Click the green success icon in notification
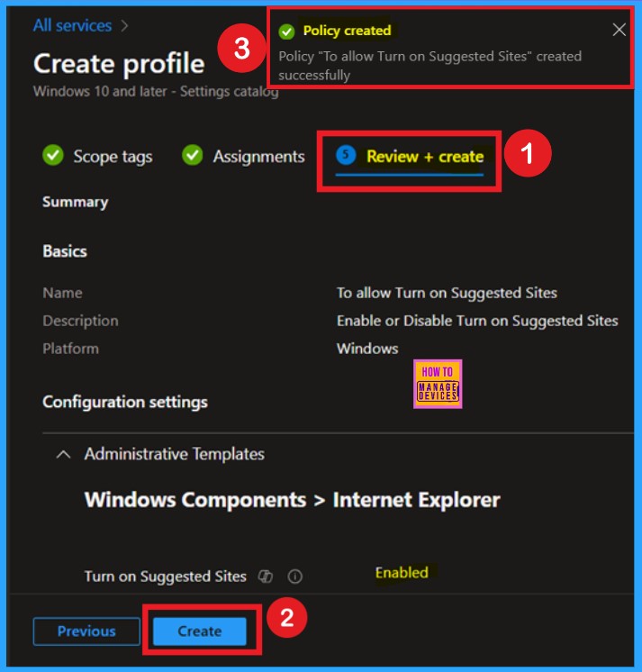Screen dimensions: 642x672 (x=286, y=32)
